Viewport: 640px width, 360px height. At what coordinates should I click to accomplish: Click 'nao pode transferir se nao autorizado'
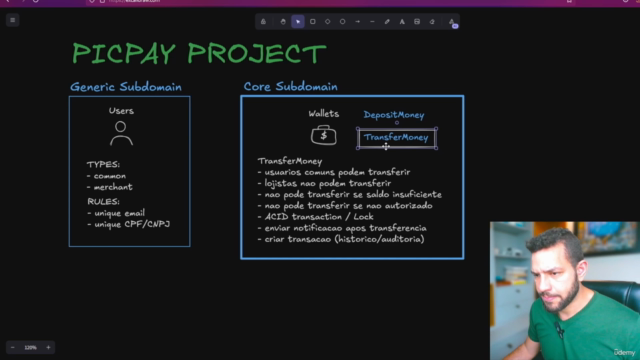[x=345, y=206]
